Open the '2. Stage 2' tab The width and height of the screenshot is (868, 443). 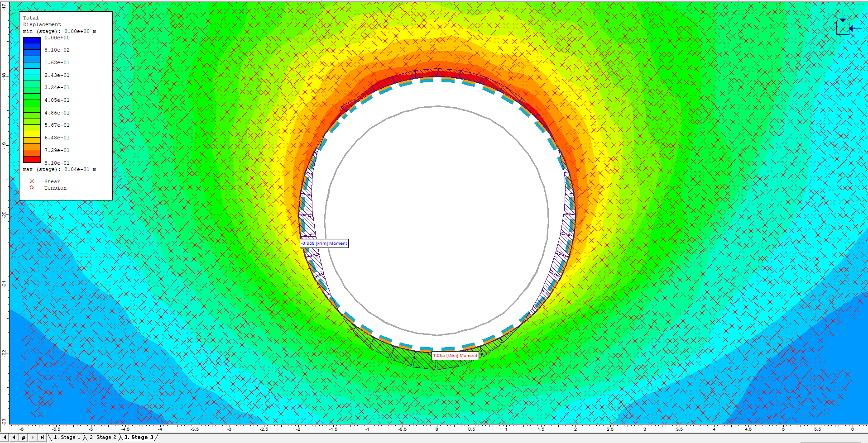click(x=102, y=437)
